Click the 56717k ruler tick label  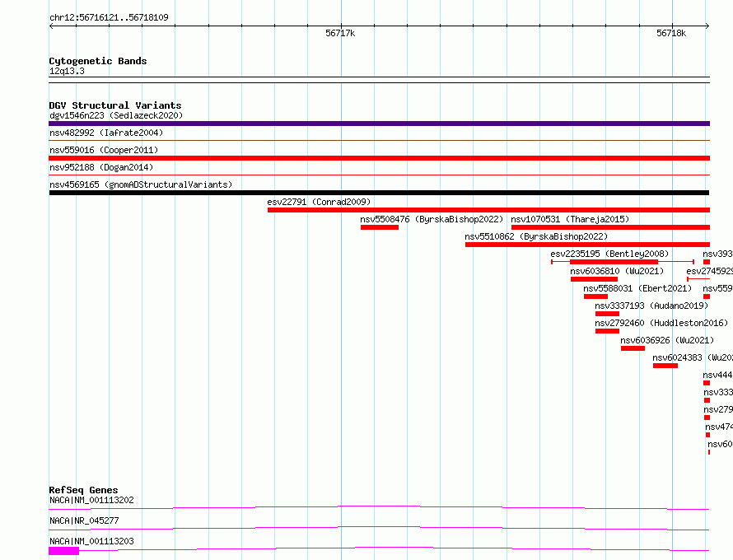click(x=340, y=33)
